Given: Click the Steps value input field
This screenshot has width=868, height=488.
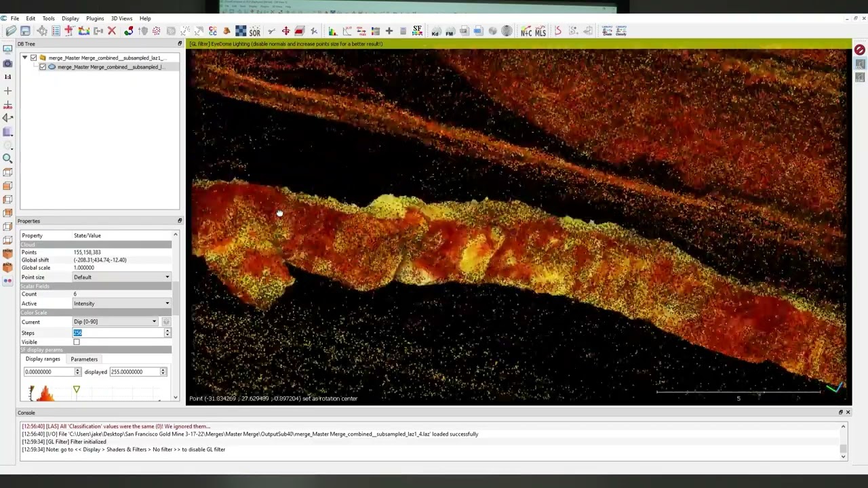Looking at the screenshot, I should [118, 333].
